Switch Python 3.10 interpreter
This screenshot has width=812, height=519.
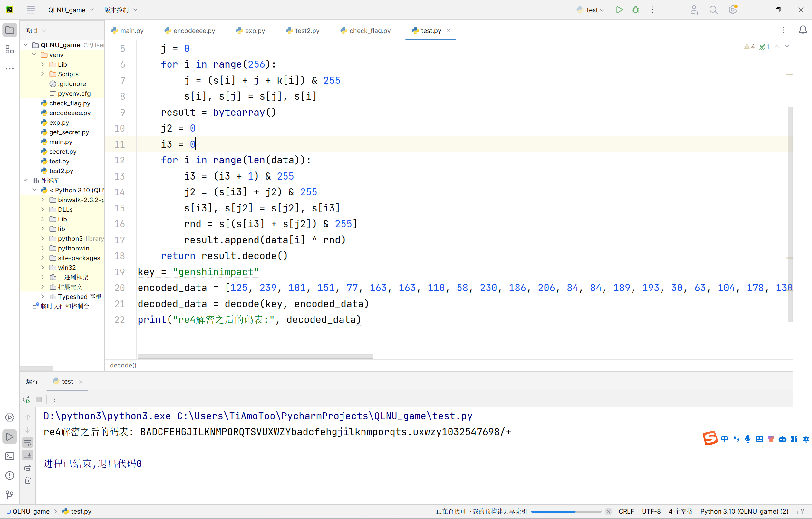744,512
